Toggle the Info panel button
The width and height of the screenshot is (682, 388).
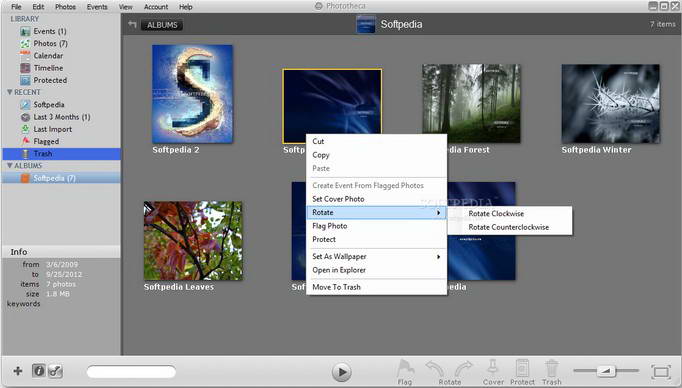click(x=39, y=371)
